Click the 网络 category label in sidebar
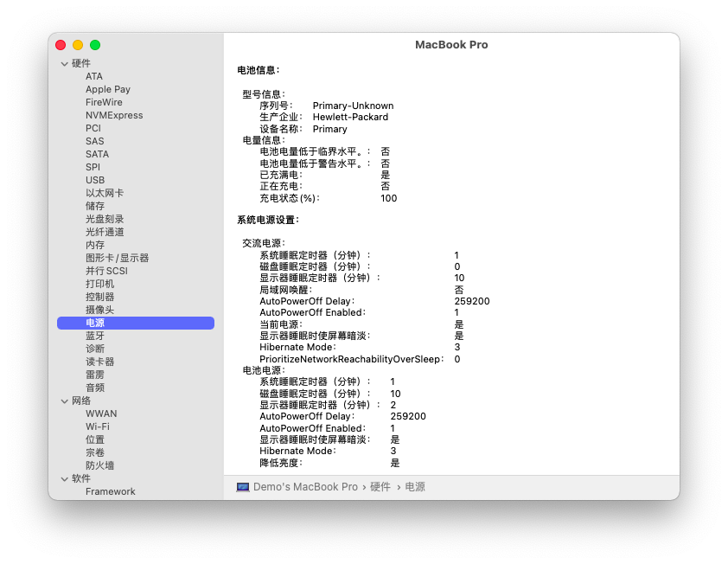Viewport: 728px width, 564px height. tap(81, 401)
